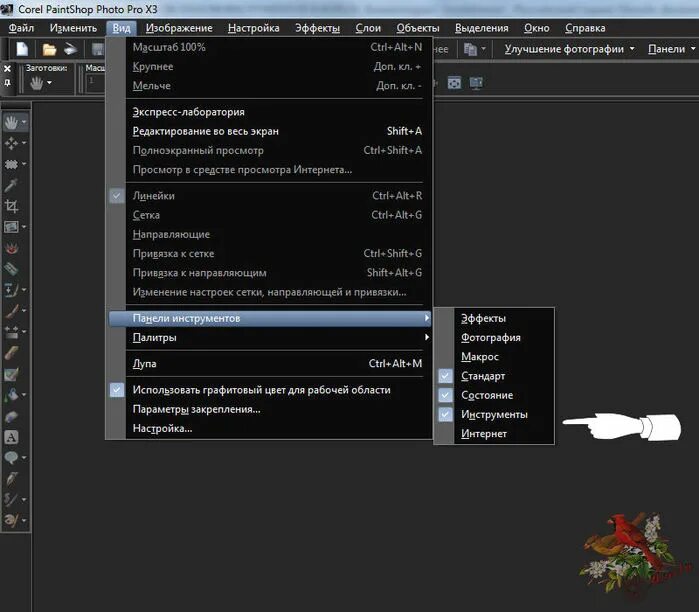Click the scanner import icon

(70, 49)
